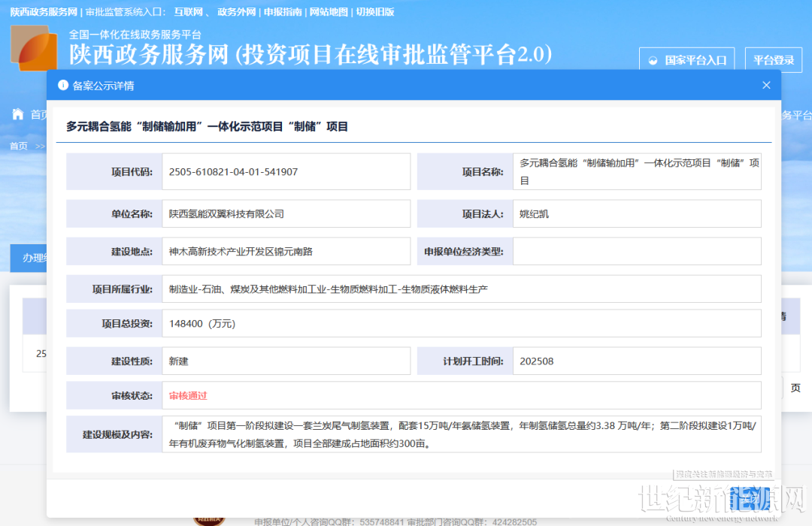Click the info icon beside 备案公示详情
This screenshot has width=812, height=526.
coord(63,85)
